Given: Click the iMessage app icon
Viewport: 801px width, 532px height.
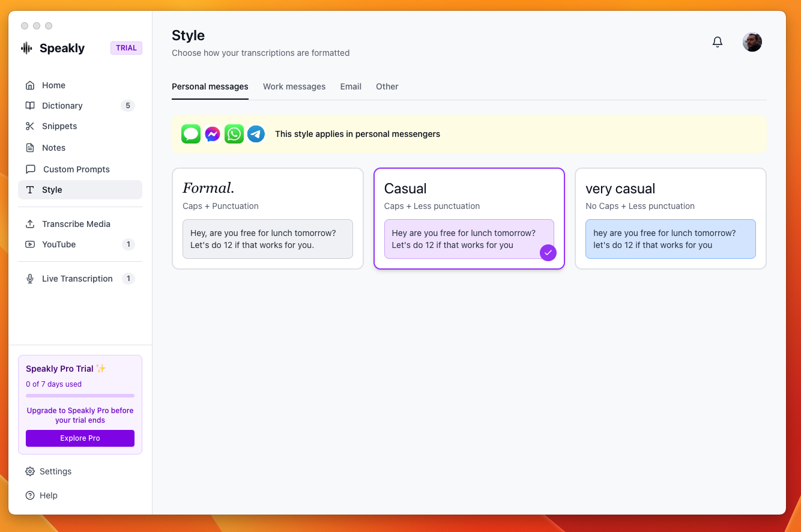Looking at the screenshot, I should pos(191,134).
